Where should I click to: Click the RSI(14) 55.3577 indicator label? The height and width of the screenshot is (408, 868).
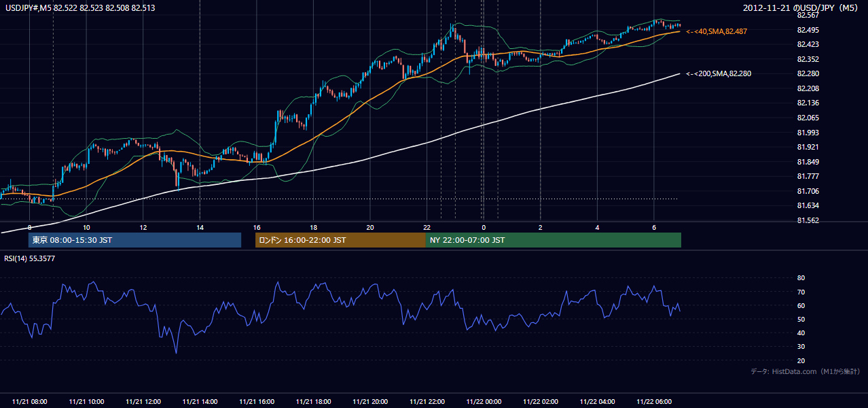30,258
